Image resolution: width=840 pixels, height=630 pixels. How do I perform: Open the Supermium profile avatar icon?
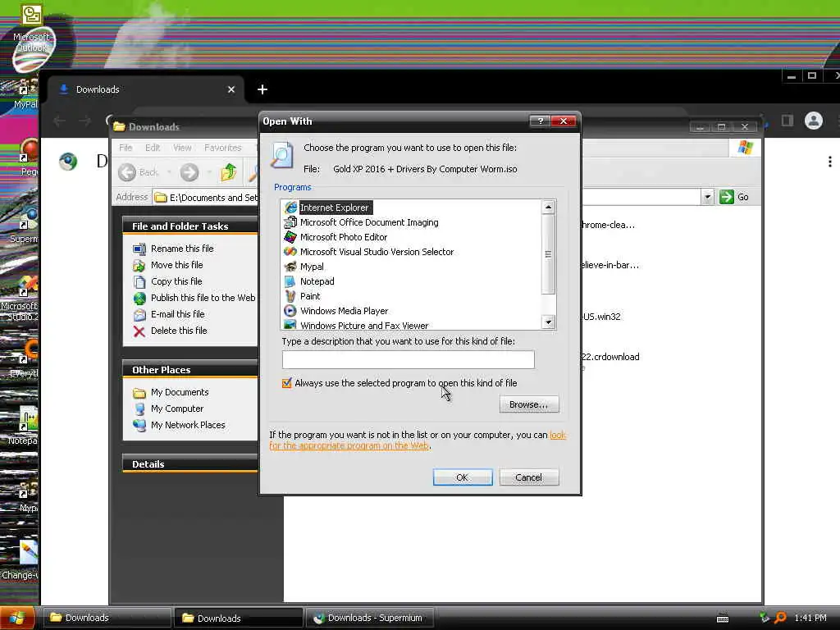click(813, 121)
